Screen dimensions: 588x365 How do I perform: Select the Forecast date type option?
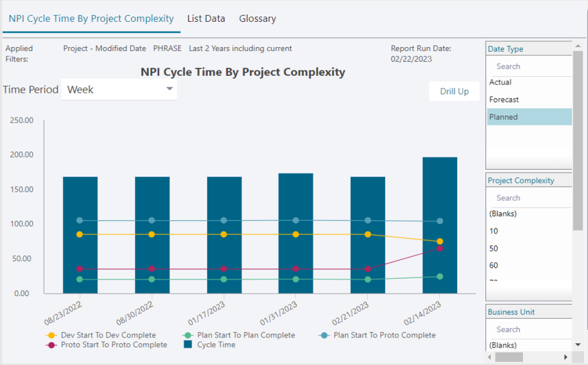tap(529, 100)
